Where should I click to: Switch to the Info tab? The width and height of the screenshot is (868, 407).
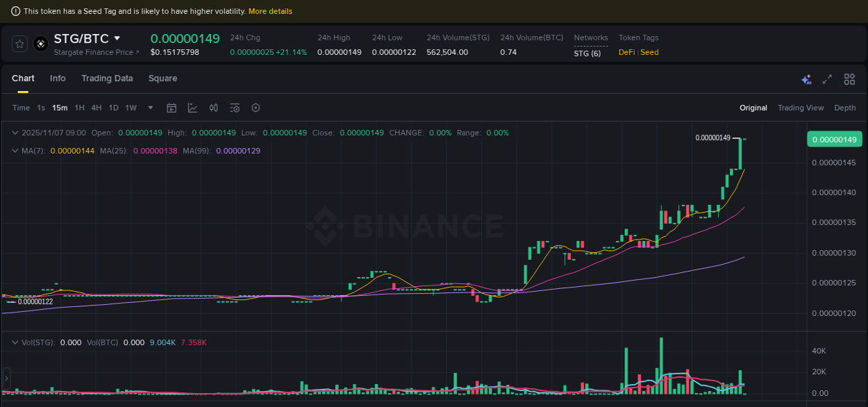[x=58, y=78]
